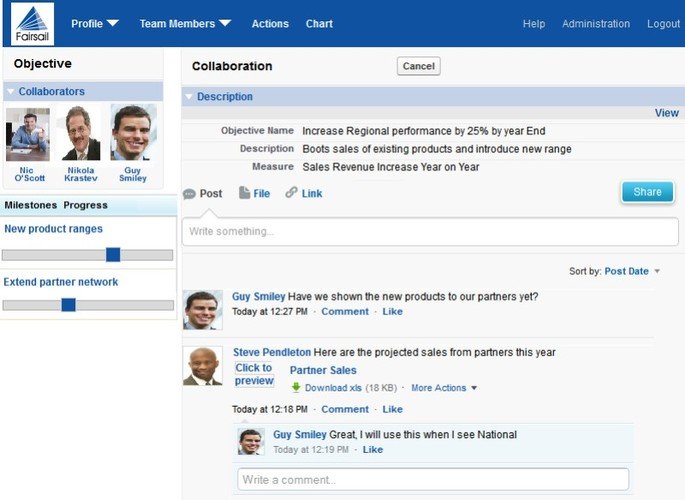Click the Fairsail logo
This screenshot has width=685, height=500.
click(32, 24)
